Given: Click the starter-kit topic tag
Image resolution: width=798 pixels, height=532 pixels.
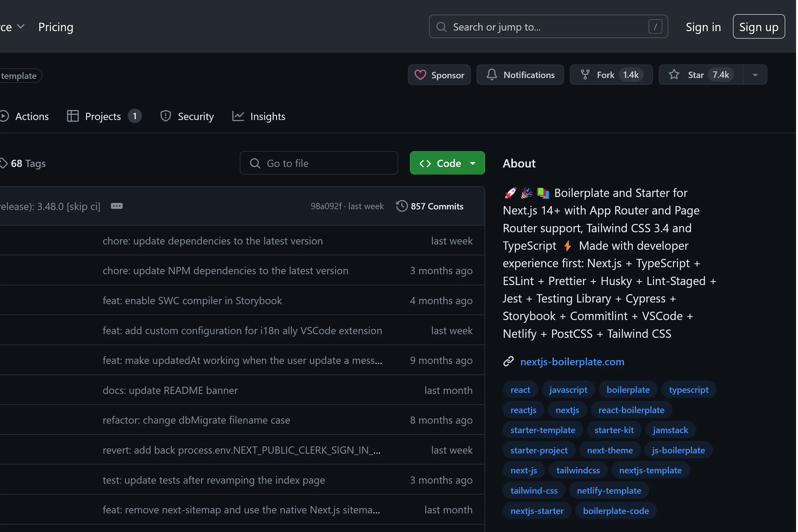Looking at the screenshot, I should point(614,430).
